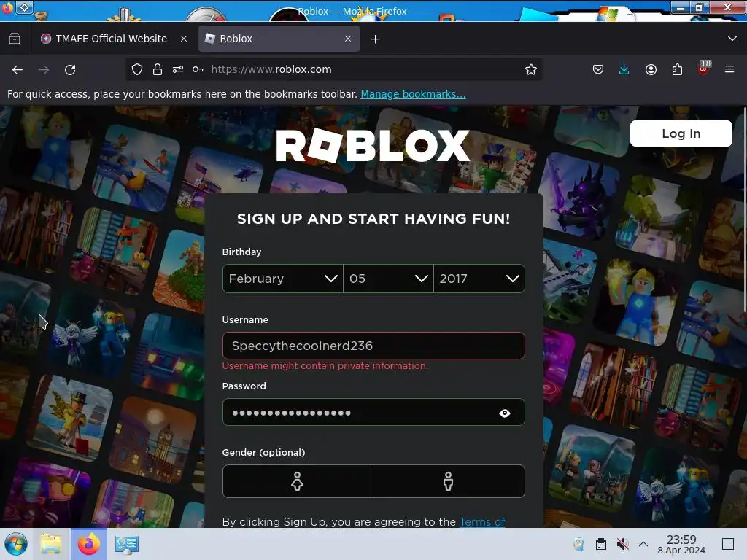Open a new tab with plus
This screenshot has height=560, width=747.
pyautogui.click(x=376, y=39)
